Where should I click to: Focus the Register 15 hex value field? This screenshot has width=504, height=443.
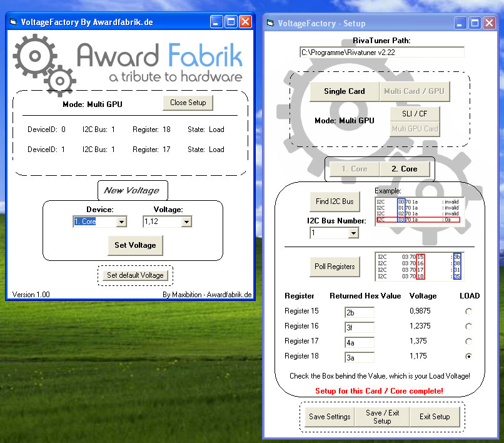(360, 312)
